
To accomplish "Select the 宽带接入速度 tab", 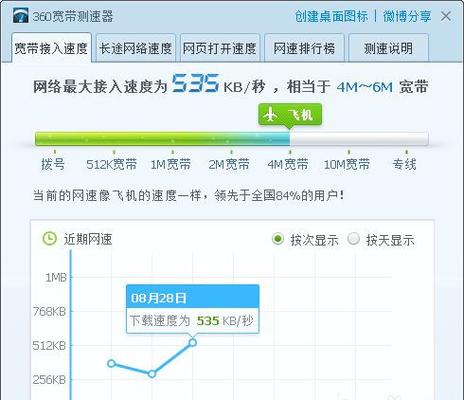I will (51, 48).
